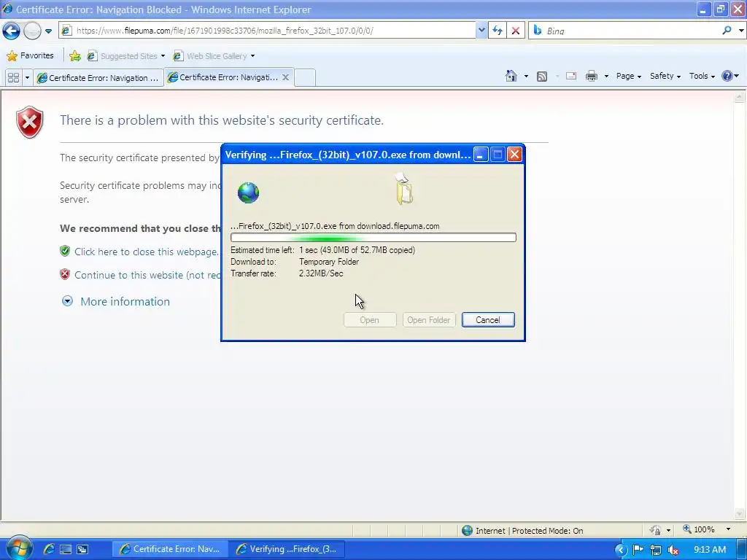This screenshot has height=560, width=747.
Task: Select the second Certificate Error tab
Action: [223, 77]
